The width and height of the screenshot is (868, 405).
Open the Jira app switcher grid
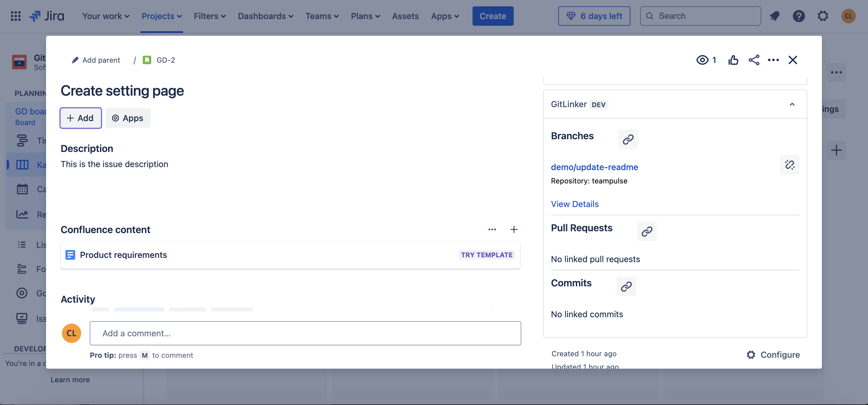pos(15,16)
